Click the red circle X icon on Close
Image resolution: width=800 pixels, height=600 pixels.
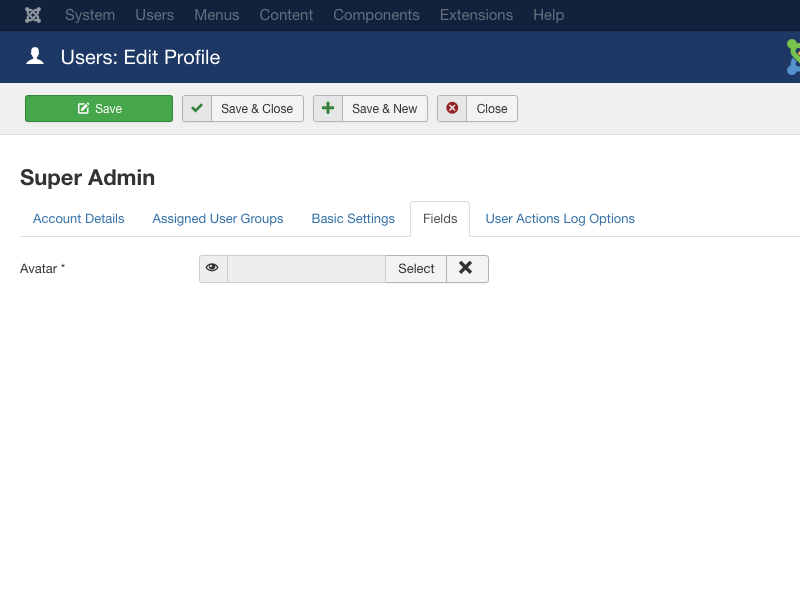452,108
